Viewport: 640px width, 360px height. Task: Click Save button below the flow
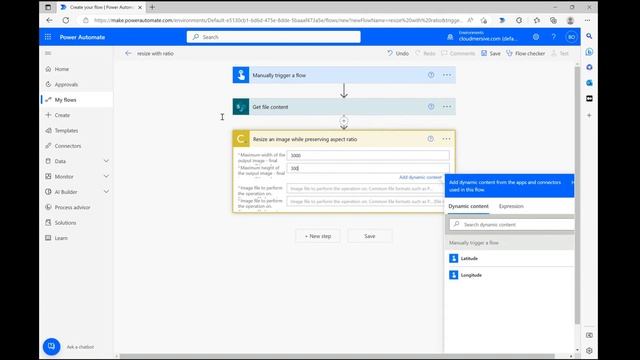click(369, 236)
